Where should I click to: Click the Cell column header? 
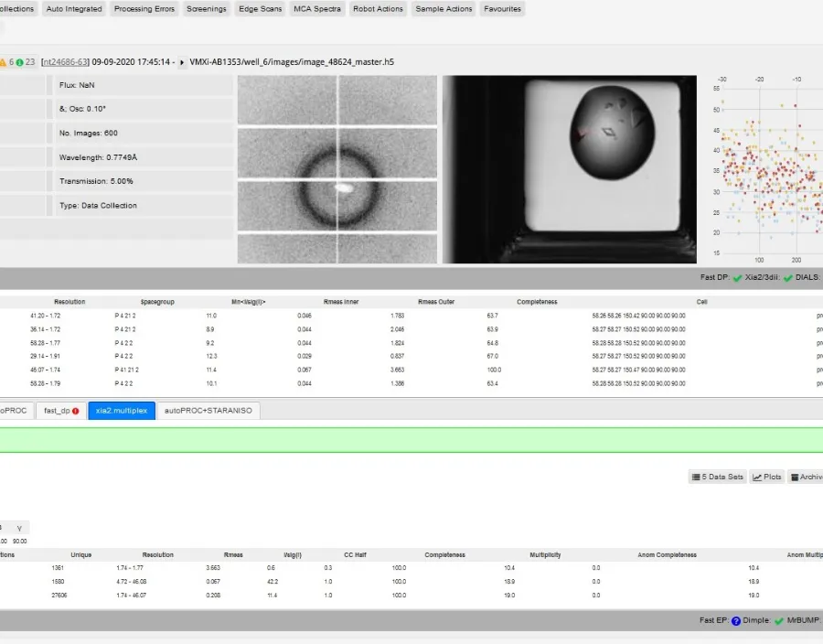coord(701,302)
